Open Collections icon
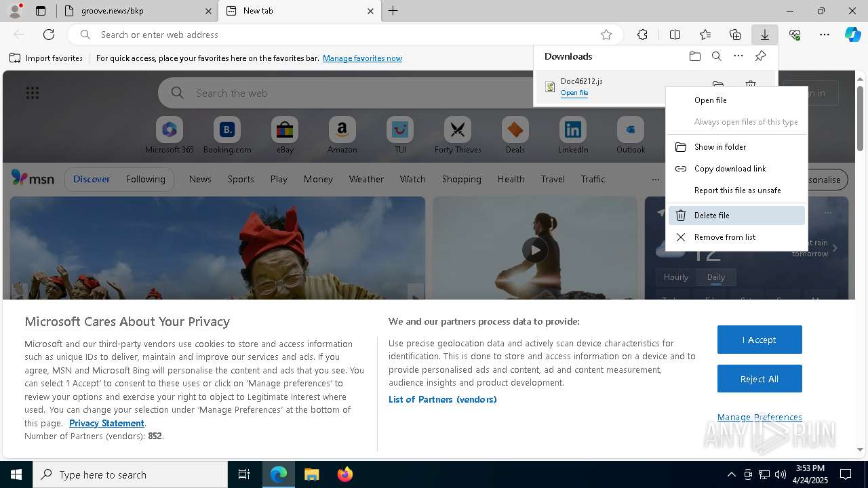Viewport: 868px width, 488px height. point(735,35)
